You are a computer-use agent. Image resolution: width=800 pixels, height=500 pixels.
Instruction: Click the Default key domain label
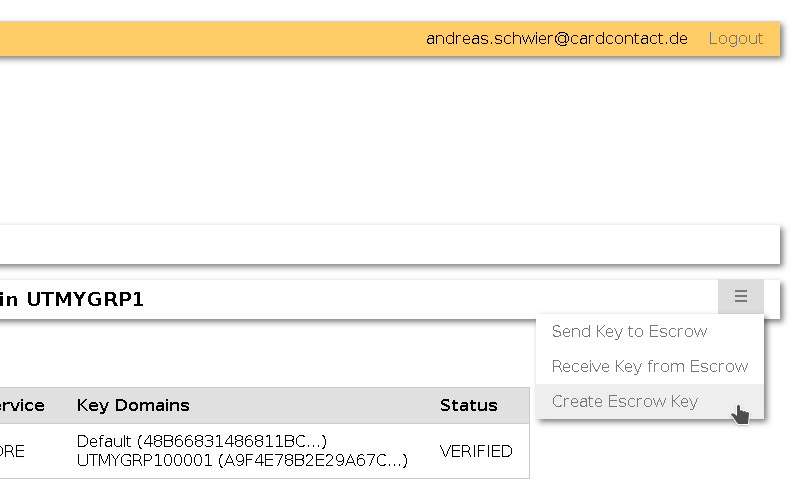click(104, 441)
